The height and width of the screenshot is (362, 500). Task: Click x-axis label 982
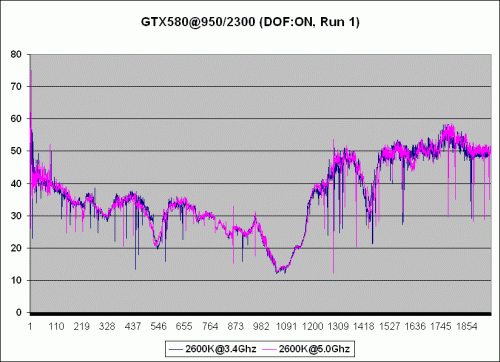click(x=261, y=326)
